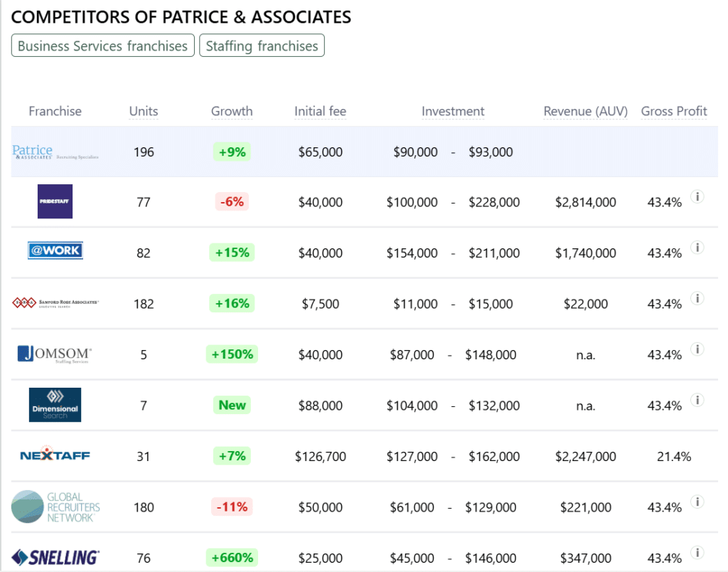Click the -6% growth badge

(232, 201)
